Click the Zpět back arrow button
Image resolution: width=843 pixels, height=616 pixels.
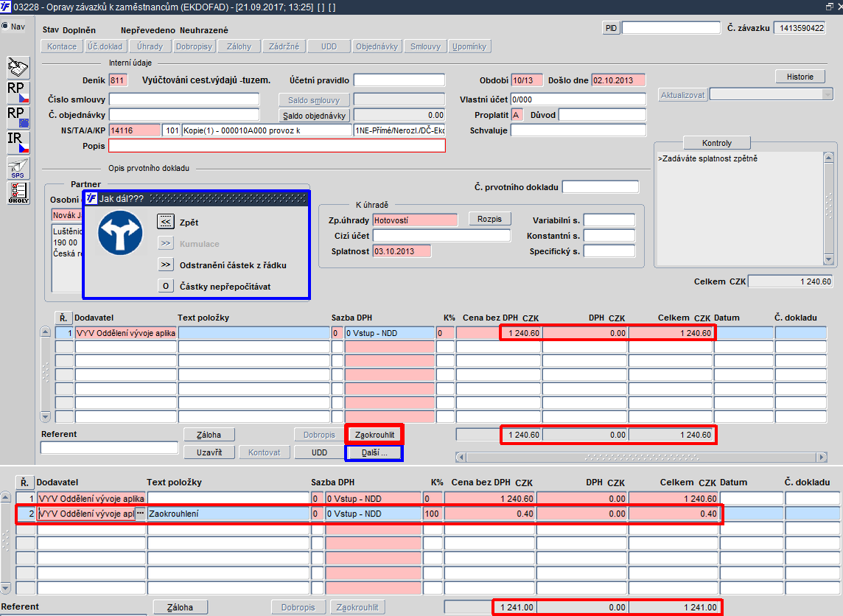coord(166,222)
